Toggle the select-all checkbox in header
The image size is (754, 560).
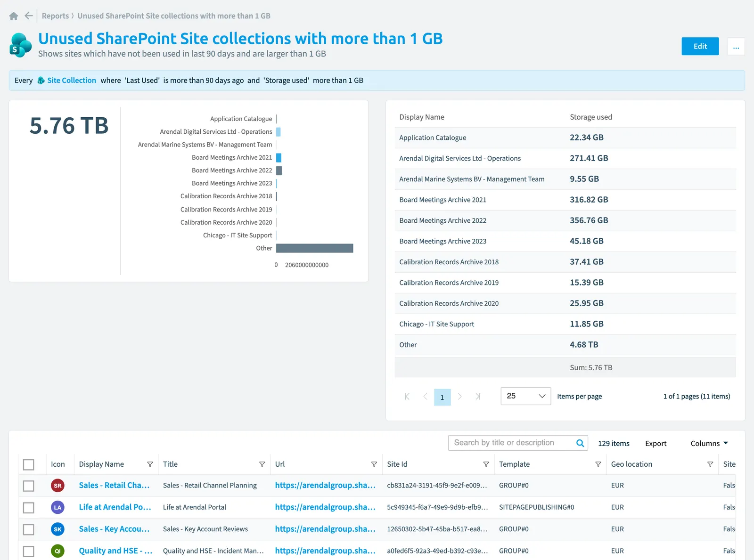pos(29,465)
